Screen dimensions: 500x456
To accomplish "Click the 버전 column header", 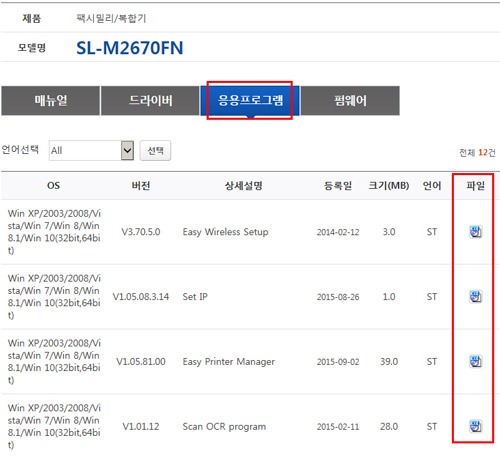I will (141, 186).
